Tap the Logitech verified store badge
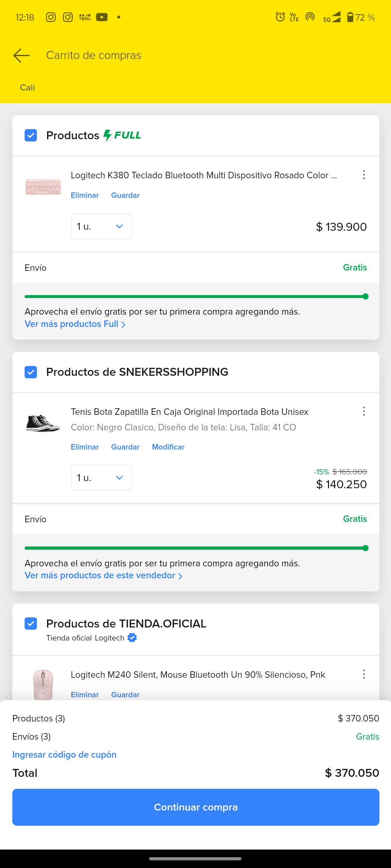Image resolution: width=391 pixels, height=868 pixels. click(x=132, y=638)
